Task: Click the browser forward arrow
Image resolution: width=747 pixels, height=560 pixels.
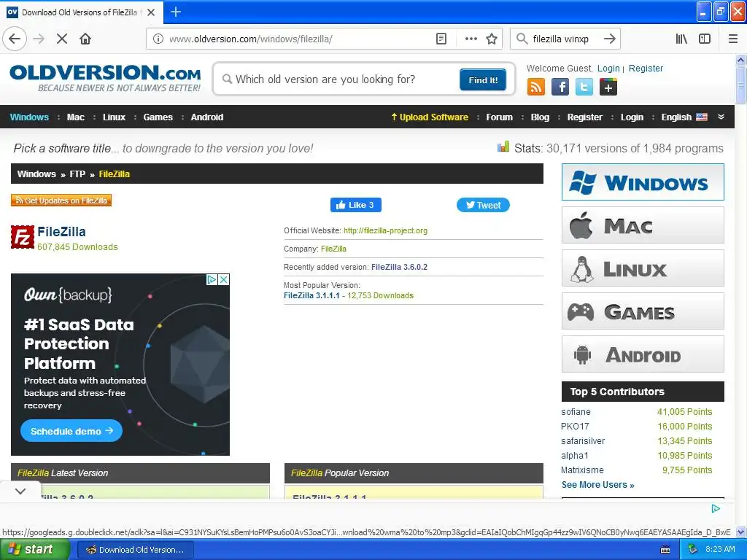Action: [39, 39]
